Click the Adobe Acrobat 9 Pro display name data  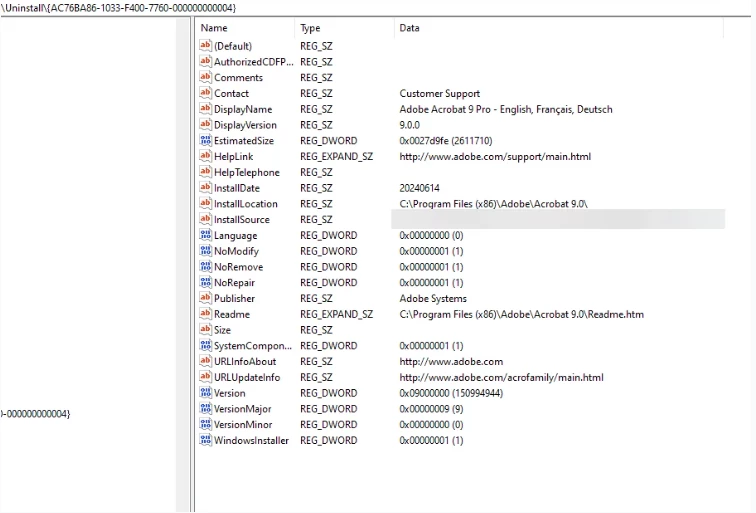click(506, 109)
